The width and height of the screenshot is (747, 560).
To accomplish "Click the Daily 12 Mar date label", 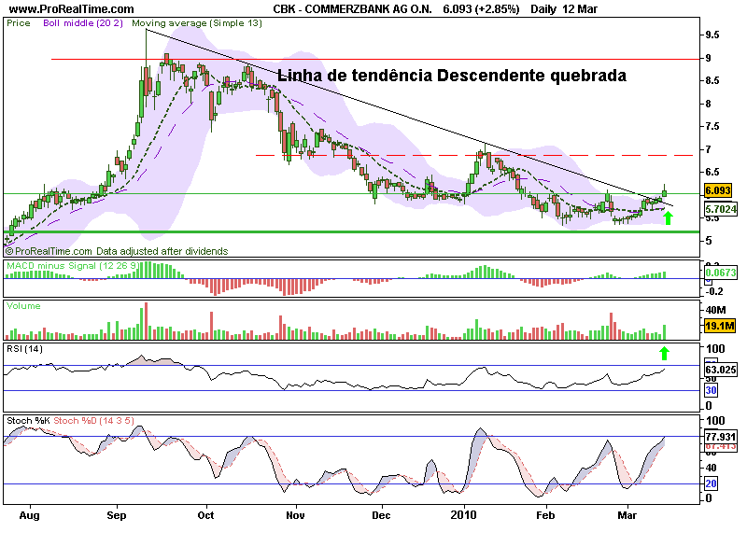I will [x=564, y=9].
